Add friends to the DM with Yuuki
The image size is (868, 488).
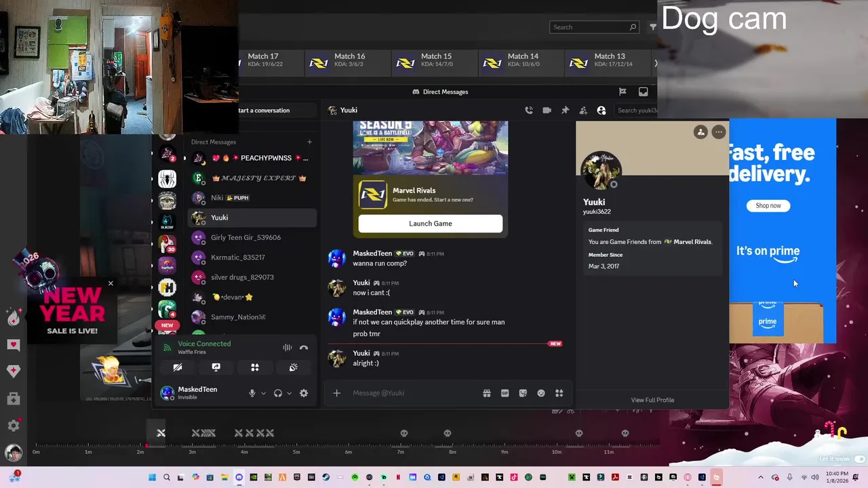pos(583,110)
